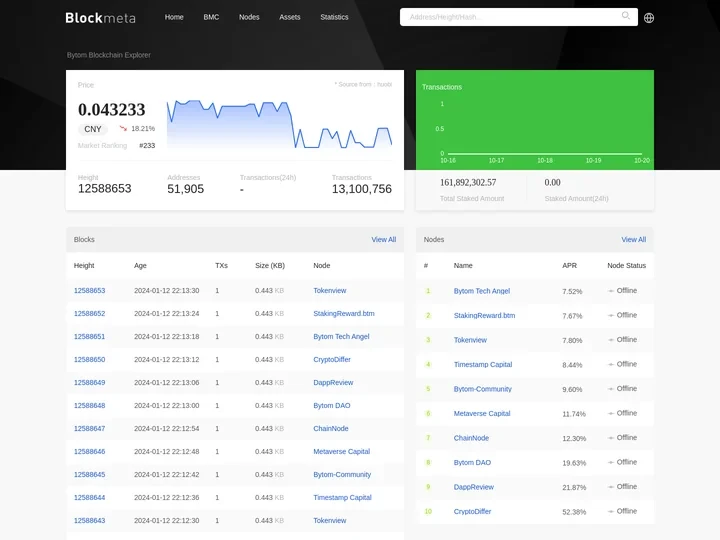Click the status icon beside CryptoDiffer Offline
720x540 pixels.
pyautogui.click(x=611, y=511)
